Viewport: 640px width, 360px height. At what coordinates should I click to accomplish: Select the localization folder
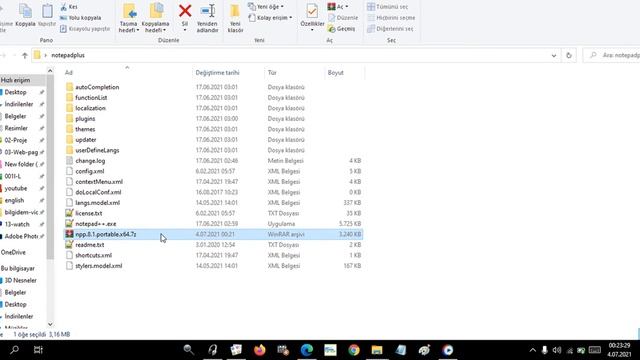90,109
